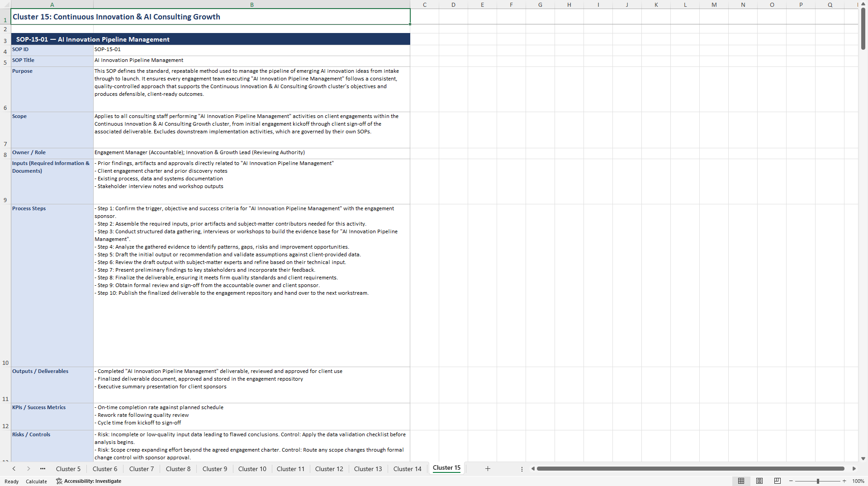
Task: Select column H header
Action: pos(569,5)
